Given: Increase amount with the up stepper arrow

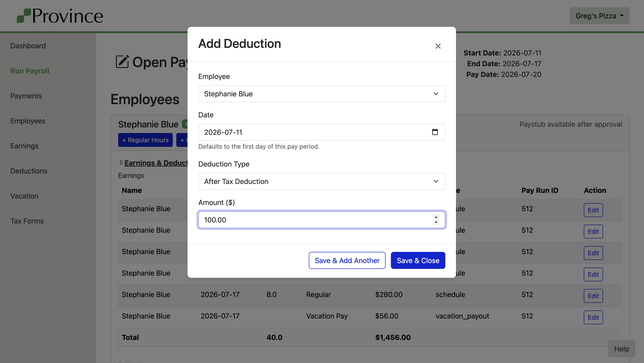Looking at the screenshot, I should (436, 217).
